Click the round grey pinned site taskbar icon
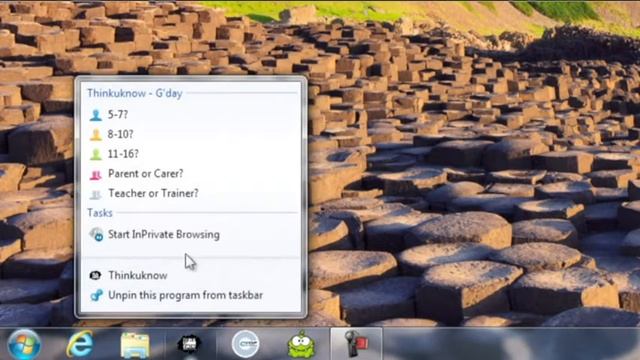 point(245,344)
